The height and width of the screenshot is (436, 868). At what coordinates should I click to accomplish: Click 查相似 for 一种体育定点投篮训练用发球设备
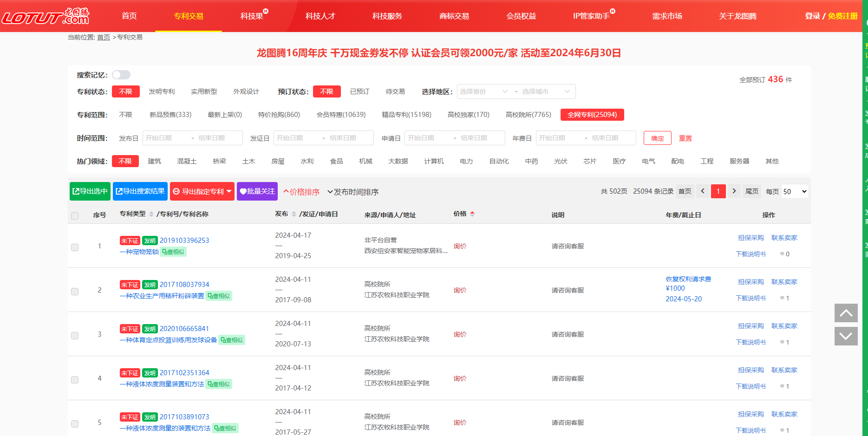click(x=232, y=340)
